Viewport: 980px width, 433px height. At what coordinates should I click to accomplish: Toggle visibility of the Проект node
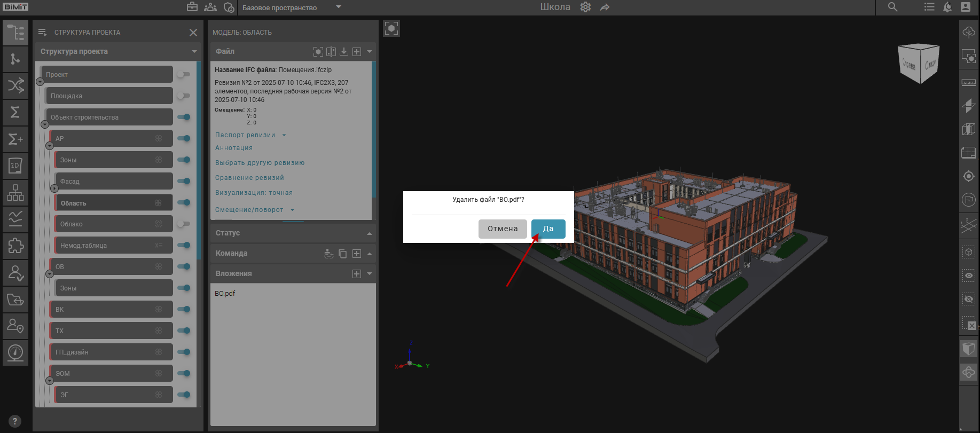point(183,74)
